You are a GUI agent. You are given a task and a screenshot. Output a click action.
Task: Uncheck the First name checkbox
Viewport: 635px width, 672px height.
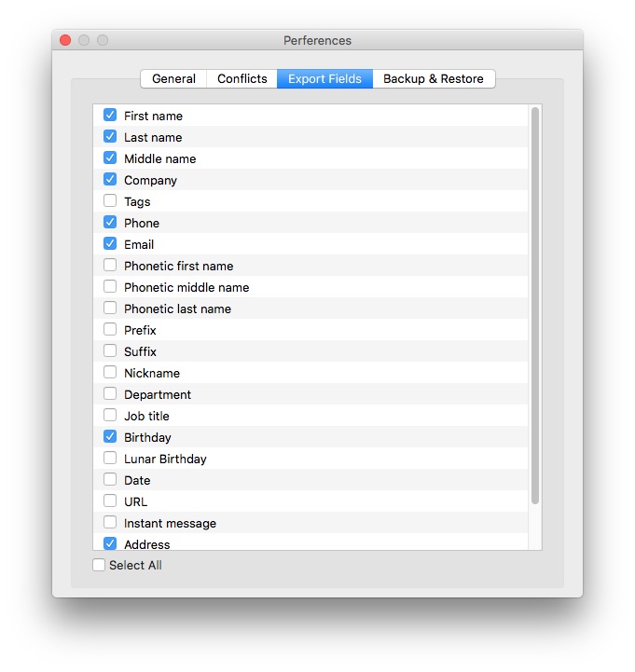click(110, 116)
